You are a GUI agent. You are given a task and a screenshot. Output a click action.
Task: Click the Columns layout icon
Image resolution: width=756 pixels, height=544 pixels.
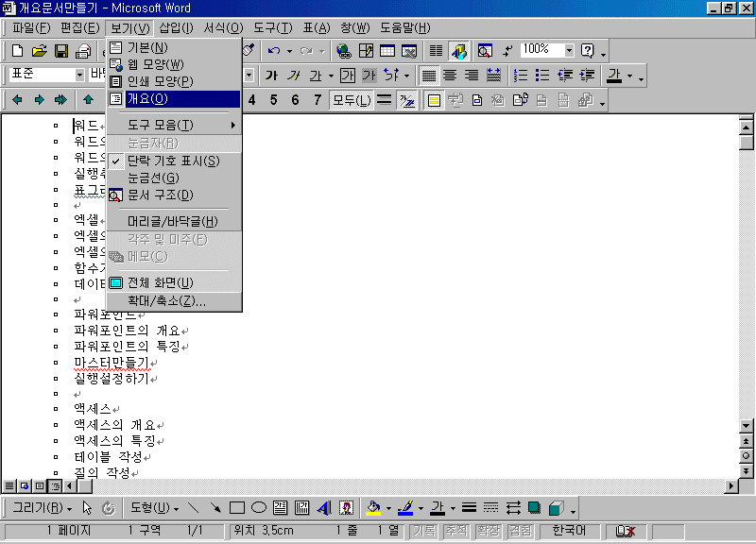pyautogui.click(x=436, y=51)
